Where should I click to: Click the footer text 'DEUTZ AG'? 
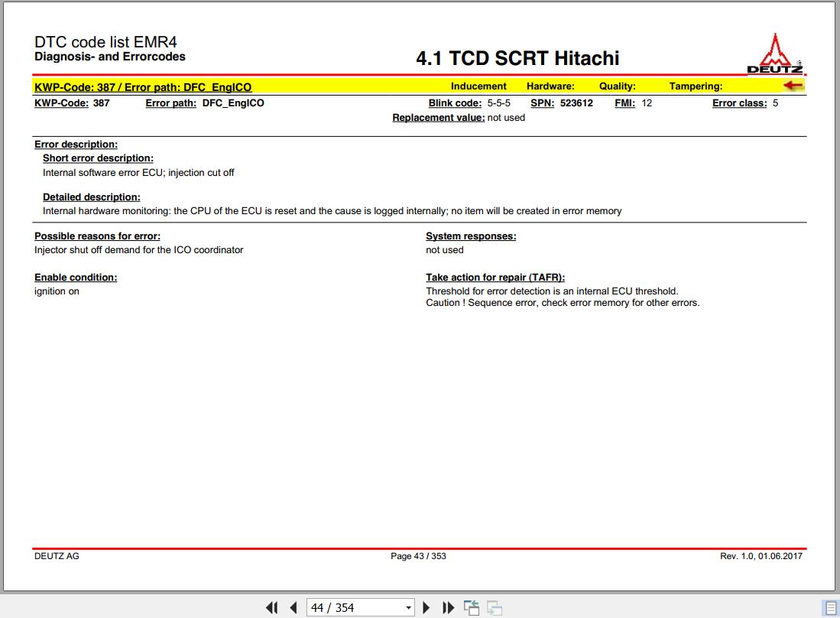[x=57, y=556]
